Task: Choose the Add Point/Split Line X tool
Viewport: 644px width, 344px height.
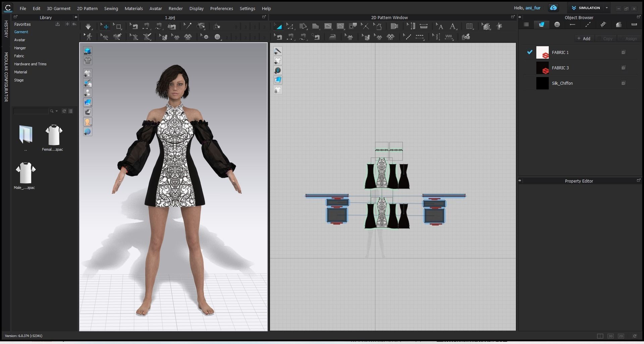Action: tap(365, 26)
